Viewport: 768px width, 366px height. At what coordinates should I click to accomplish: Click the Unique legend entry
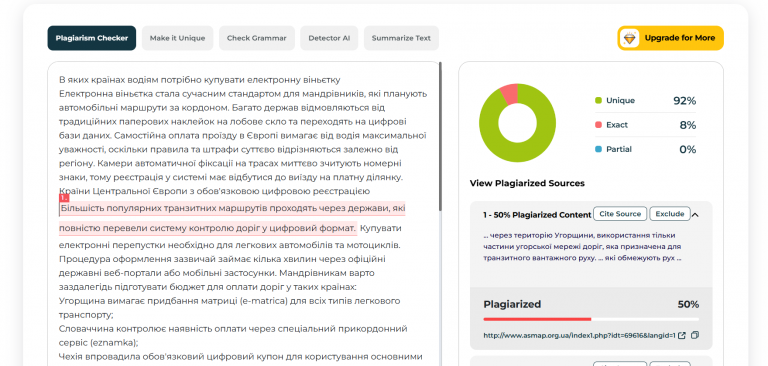pos(615,100)
